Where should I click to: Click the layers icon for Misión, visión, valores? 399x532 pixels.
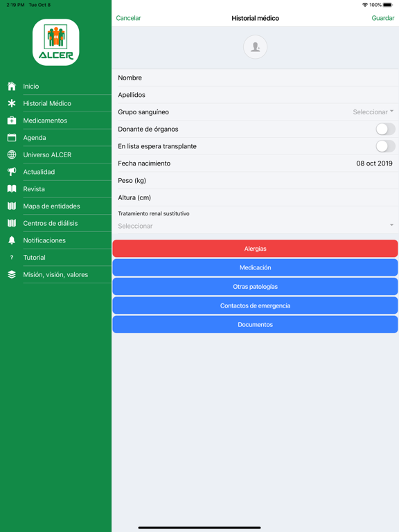click(12, 274)
